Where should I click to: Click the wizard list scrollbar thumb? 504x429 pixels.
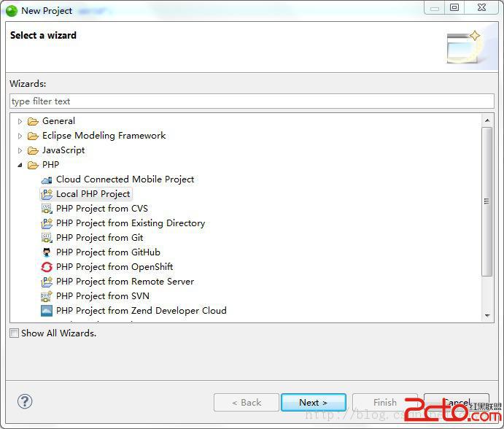(487, 201)
